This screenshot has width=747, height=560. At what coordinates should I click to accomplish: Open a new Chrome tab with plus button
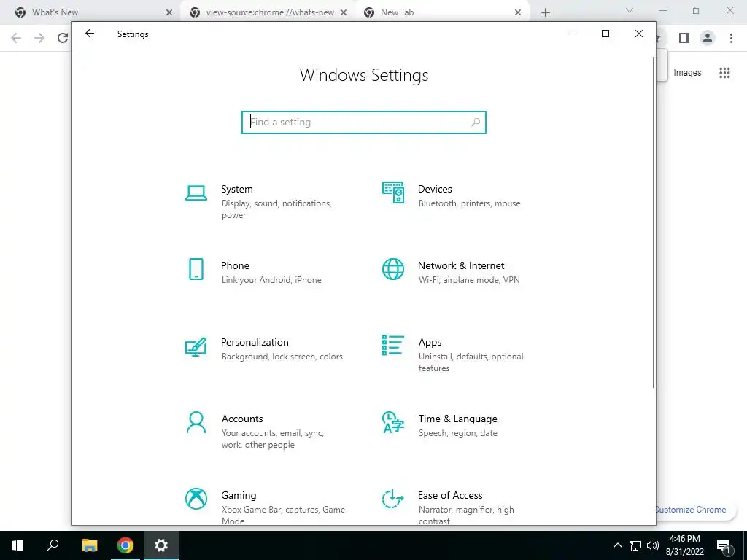tap(546, 13)
